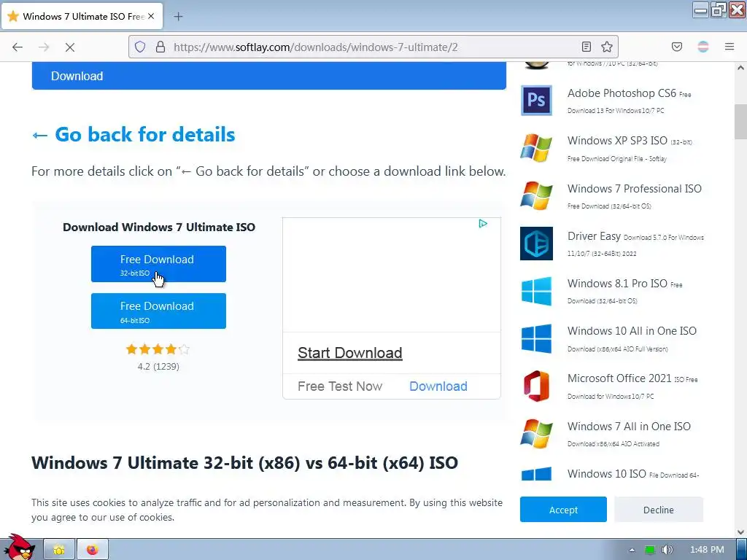
Task: Click the green network tray icon
Action: 650,550
